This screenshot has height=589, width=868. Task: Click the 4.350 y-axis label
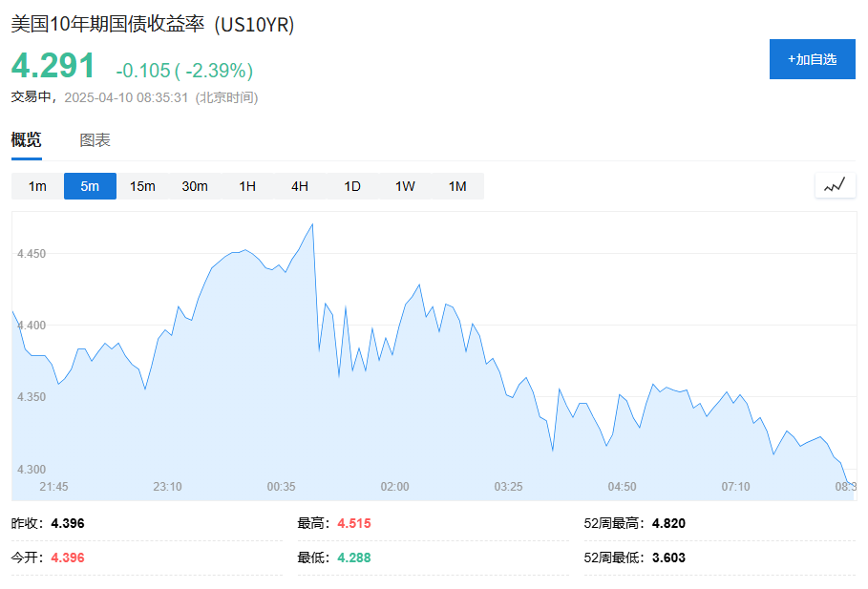[x=32, y=396]
